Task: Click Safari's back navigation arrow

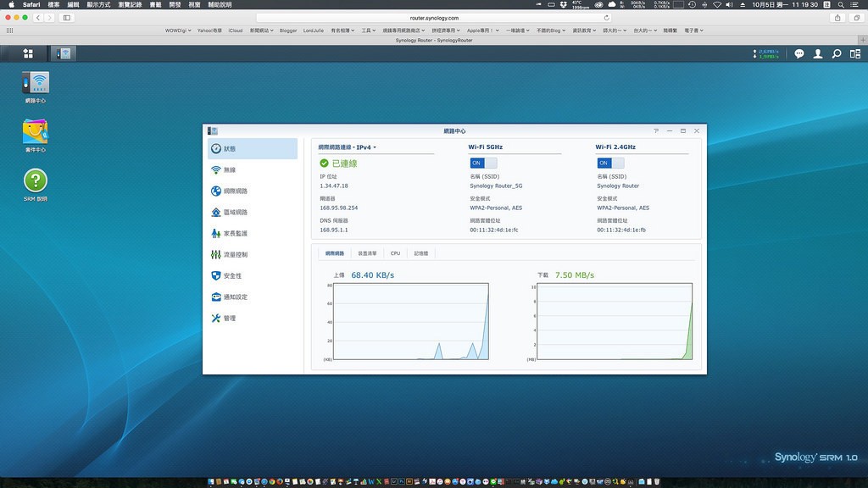Action: pos(38,18)
